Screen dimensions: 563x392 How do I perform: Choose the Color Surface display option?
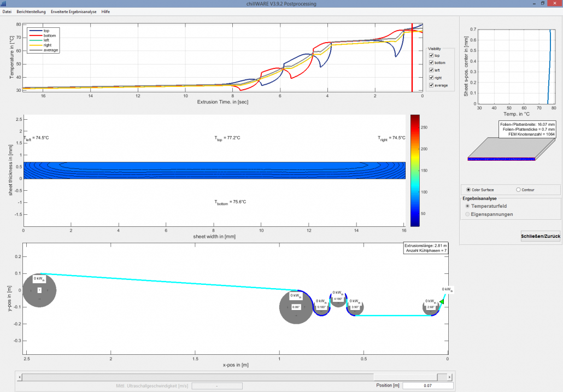[x=468, y=190]
